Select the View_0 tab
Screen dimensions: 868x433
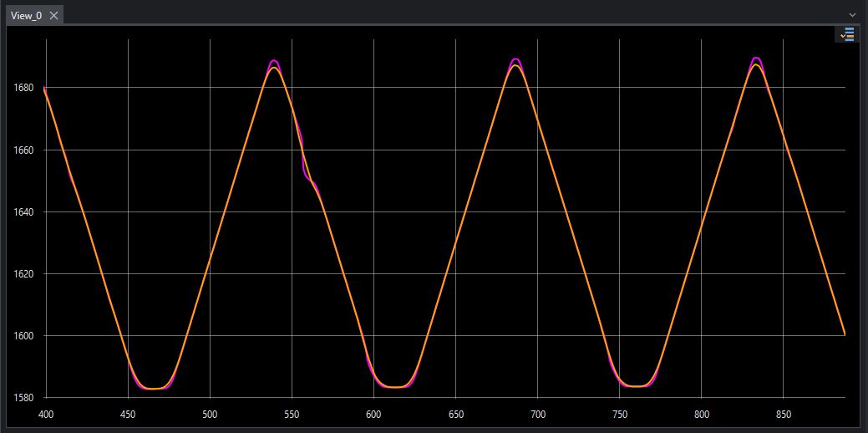tap(26, 16)
